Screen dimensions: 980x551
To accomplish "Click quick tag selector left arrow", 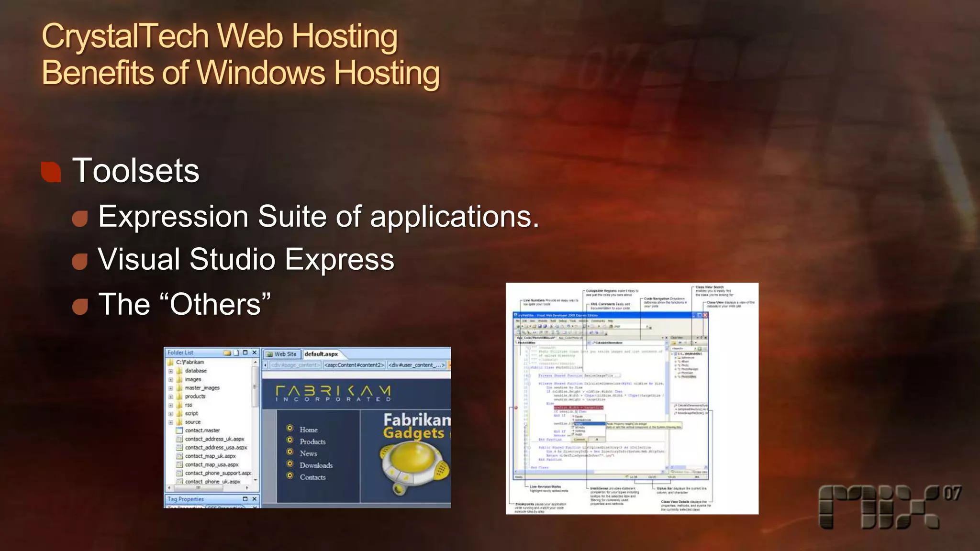I will 266,365.
